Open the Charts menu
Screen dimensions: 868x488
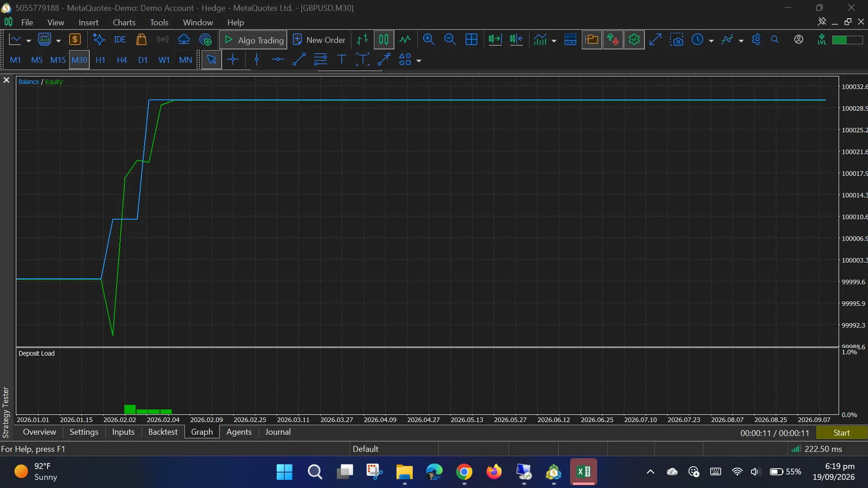pos(124,22)
